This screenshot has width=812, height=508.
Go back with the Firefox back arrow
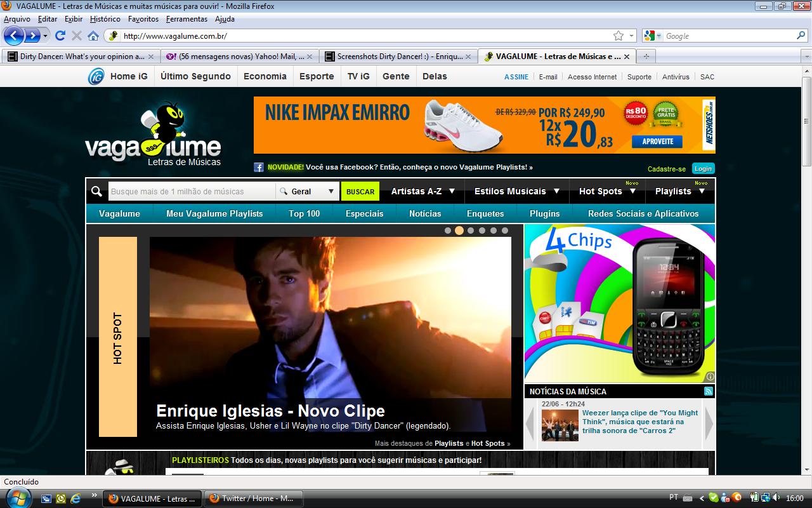[14, 36]
